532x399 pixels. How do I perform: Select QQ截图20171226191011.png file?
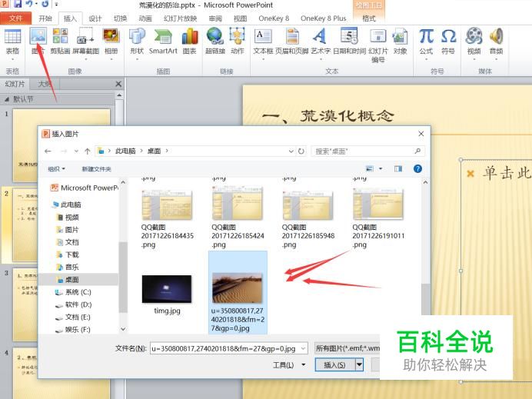click(x=378, y=219)
